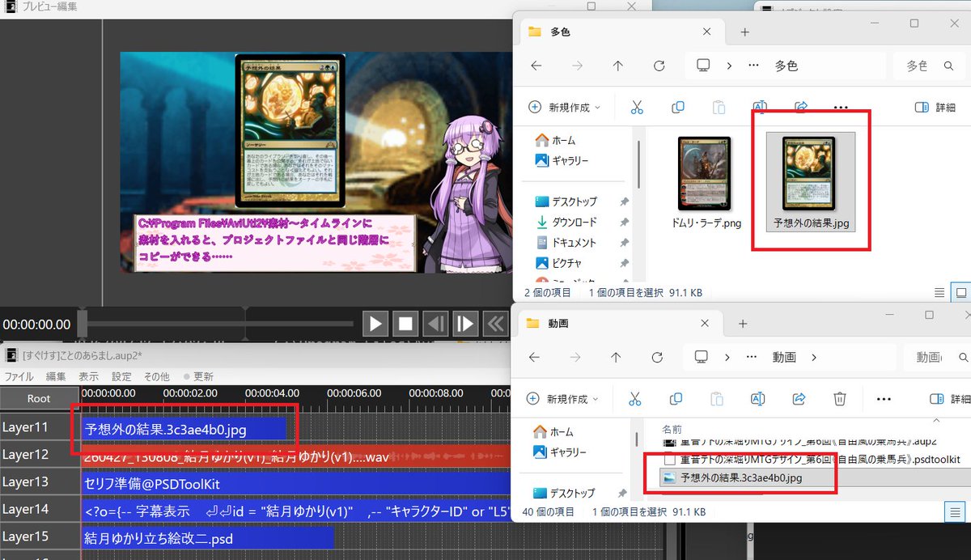Select 予想外の結果.jpg thumbnail in 多色 folder

coord(811,183)
